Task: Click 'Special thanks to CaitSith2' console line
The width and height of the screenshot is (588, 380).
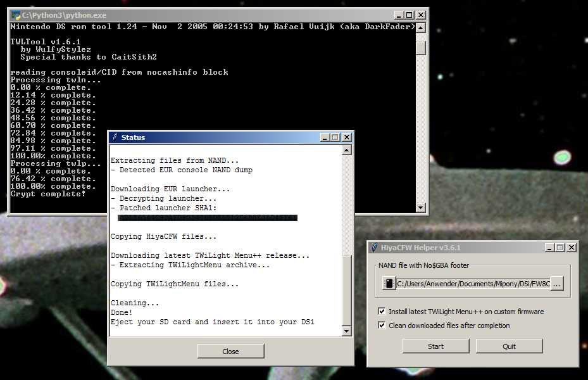Action: click(x=89, y=57)
